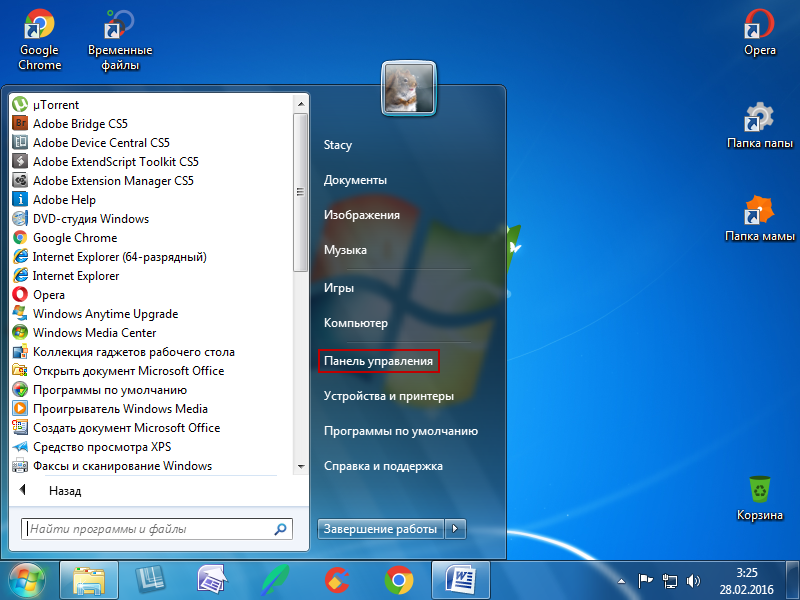Open Документы from the Start menu
The height and width of the screenshot is (600, 800).
point(355,180)
